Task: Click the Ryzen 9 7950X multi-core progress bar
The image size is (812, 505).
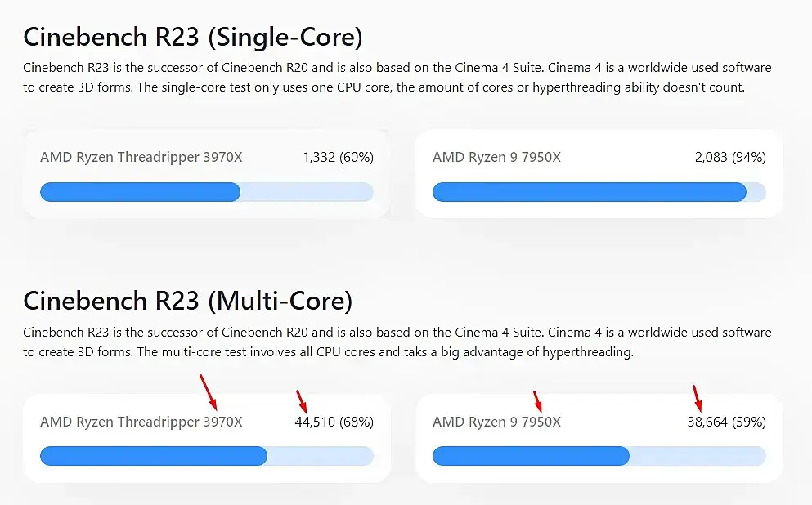Action: pos(599,456)
